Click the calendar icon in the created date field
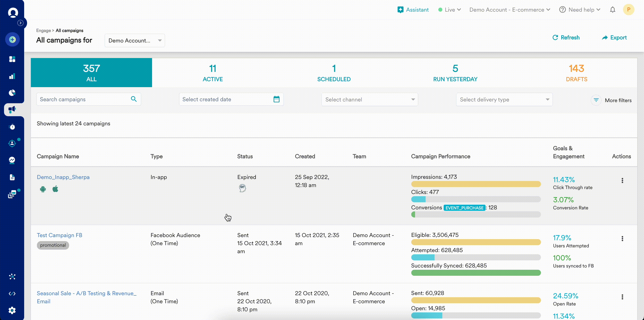 click(276, 99)
